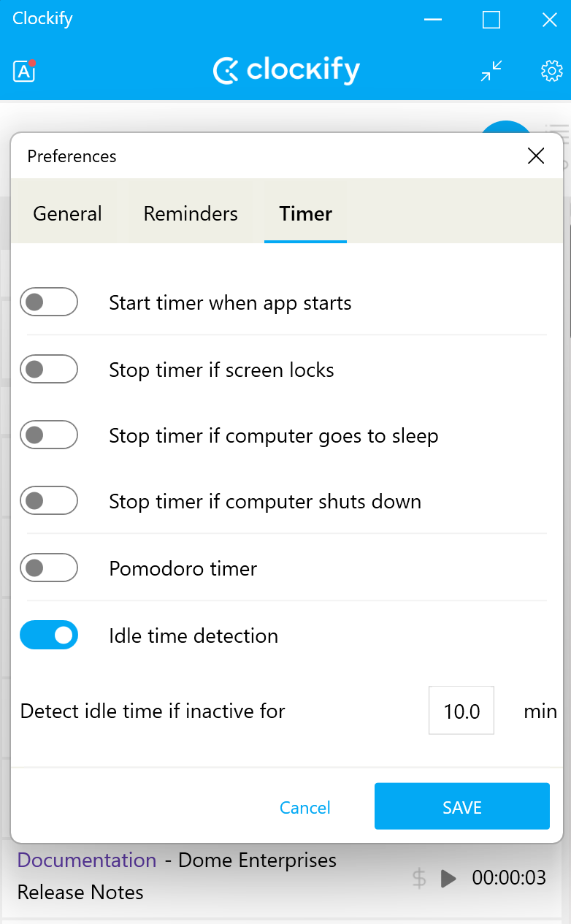This screenshot has height=924, width=571.
Task: Click Cancel to dismiss preferences
Action: coord(304,807)
